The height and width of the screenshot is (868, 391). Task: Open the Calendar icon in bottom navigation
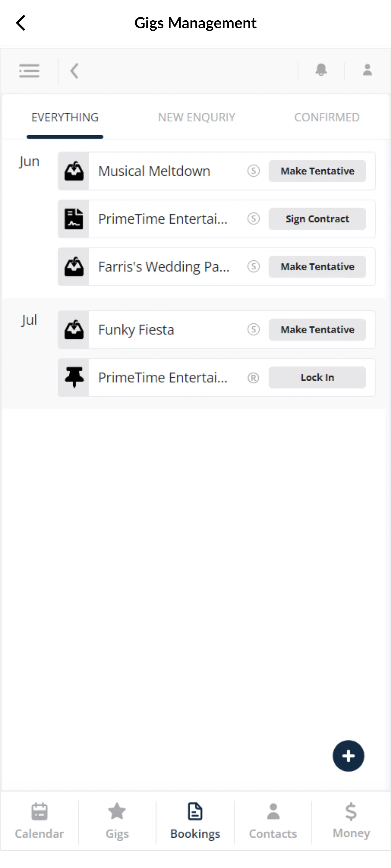(x=39, y=822)
